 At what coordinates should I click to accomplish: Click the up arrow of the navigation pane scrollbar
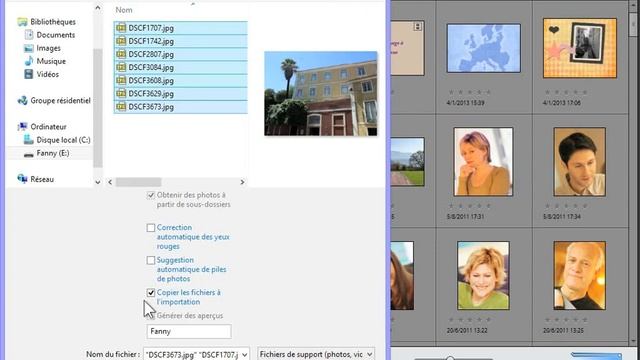point(98,7)
